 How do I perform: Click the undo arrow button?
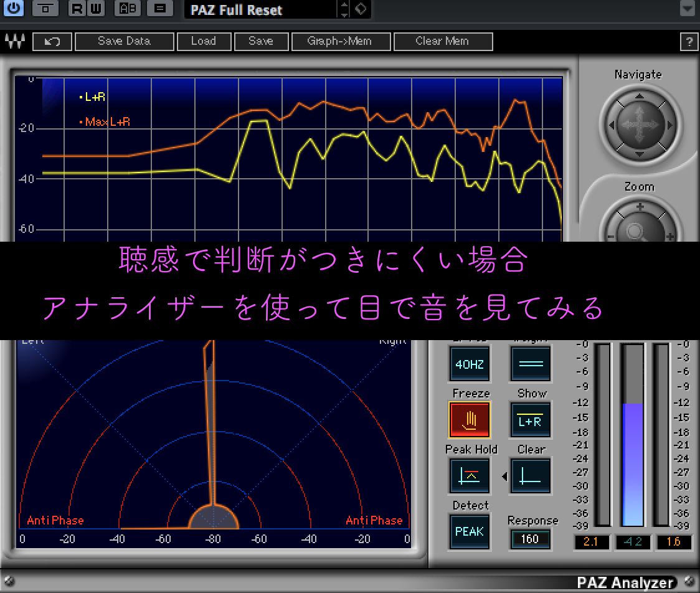click(x=52, y=42)
